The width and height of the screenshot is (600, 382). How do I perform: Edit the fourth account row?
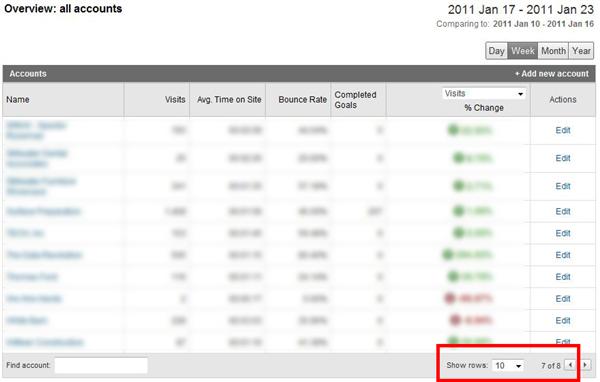point(563,212)
